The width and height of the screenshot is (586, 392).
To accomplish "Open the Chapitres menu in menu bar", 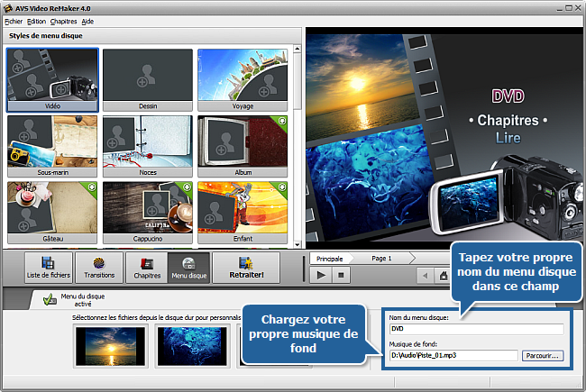I will click(63, 21).
